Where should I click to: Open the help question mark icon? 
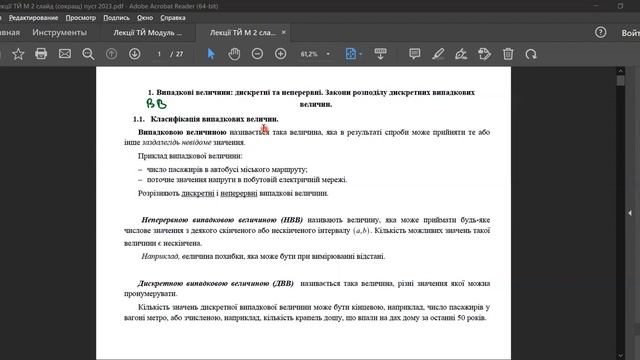coord(600,32)
